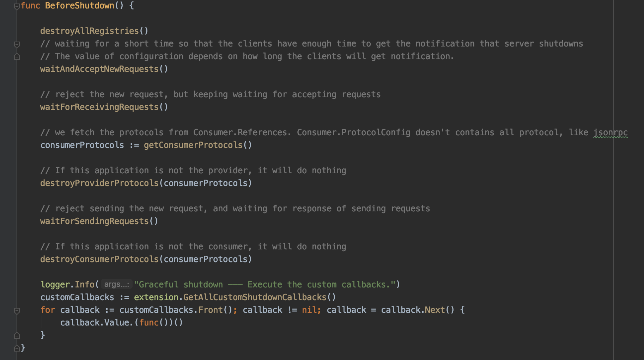Click GetAllCustomShutdownCallbacks method name
644x360 pixels.
255,297
